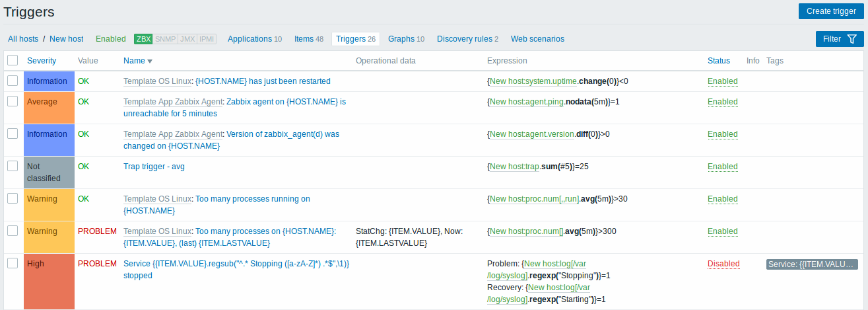The image size is (868, 310).
Task: Toggle the select-all checkbox in header
Action: [13, 60]
